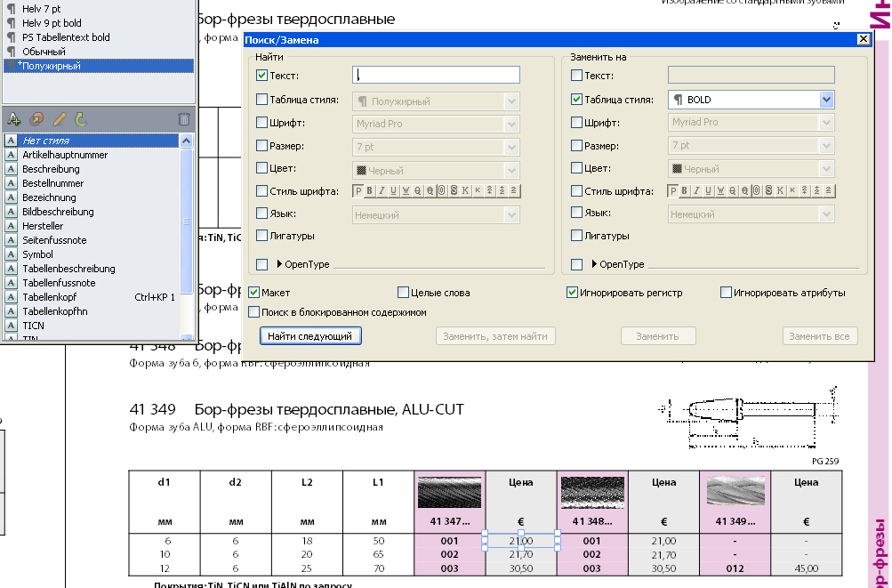
Task: Open the Немецкий language dropdown under Заменить на
Action: point(826,214)
